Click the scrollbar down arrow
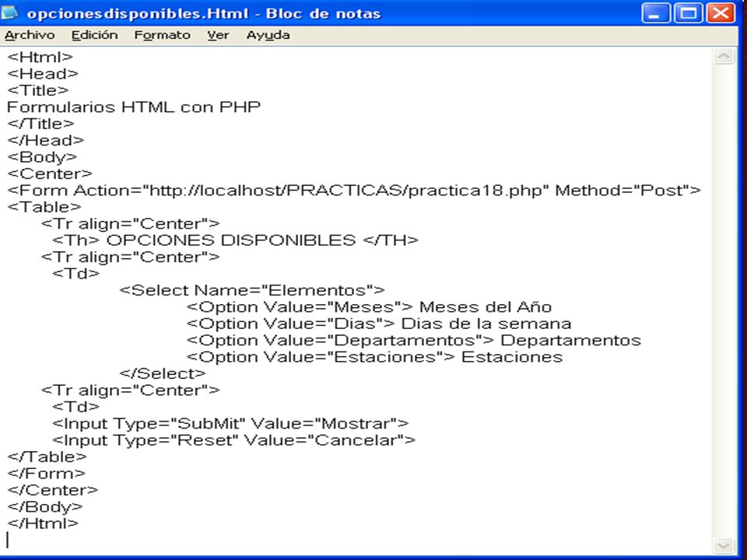The width and height of the screenshot is (747, 560). point(723,545)
